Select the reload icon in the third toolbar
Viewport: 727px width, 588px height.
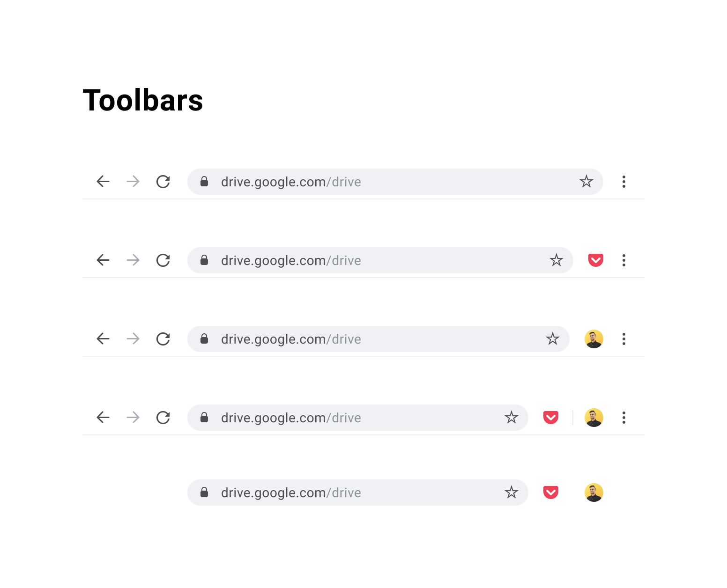point(163,339)
